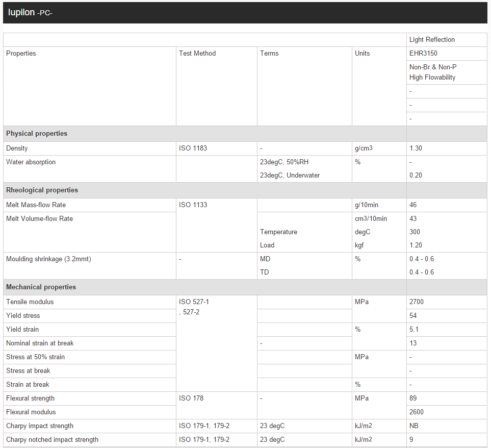Click the Moulding shrinkage (3.2mmt) label
491x448 pixels.
[48, 259]
